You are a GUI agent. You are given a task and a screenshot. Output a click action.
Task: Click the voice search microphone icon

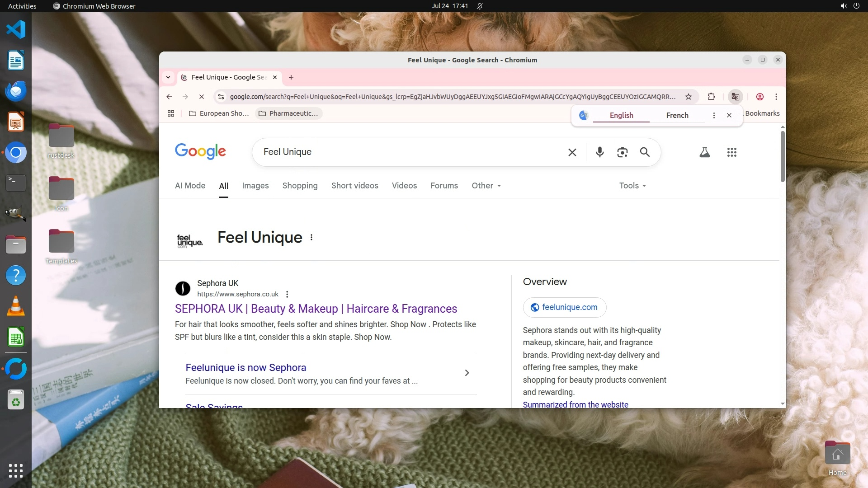coord(599,152)
